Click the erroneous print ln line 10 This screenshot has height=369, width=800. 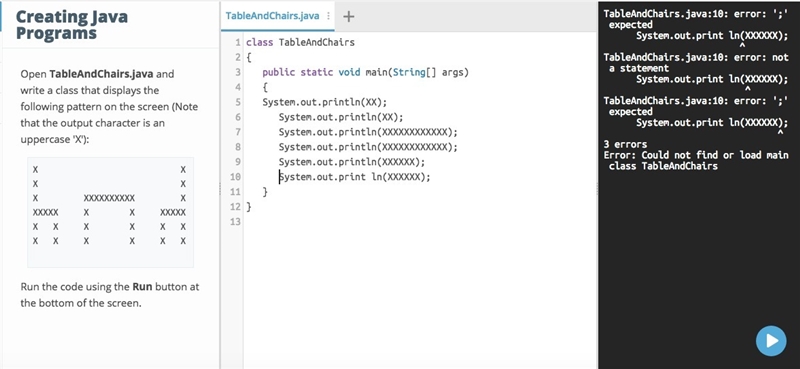(x=355, y=177)
